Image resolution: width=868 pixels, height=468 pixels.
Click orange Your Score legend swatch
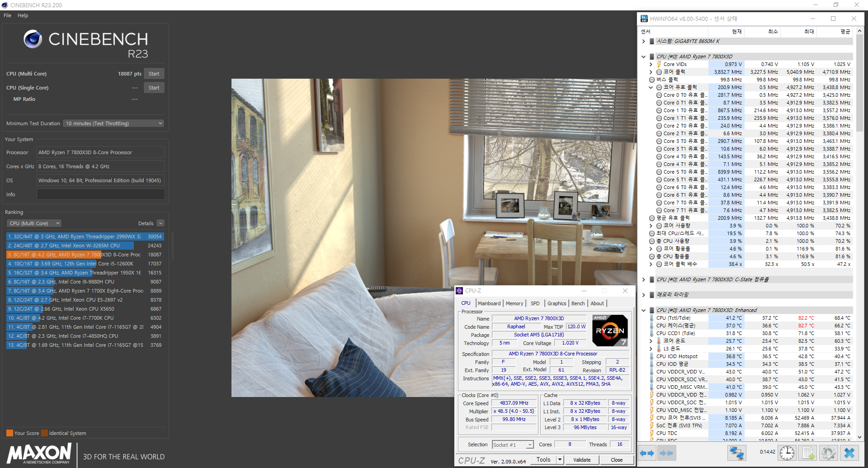pos(9,433)
